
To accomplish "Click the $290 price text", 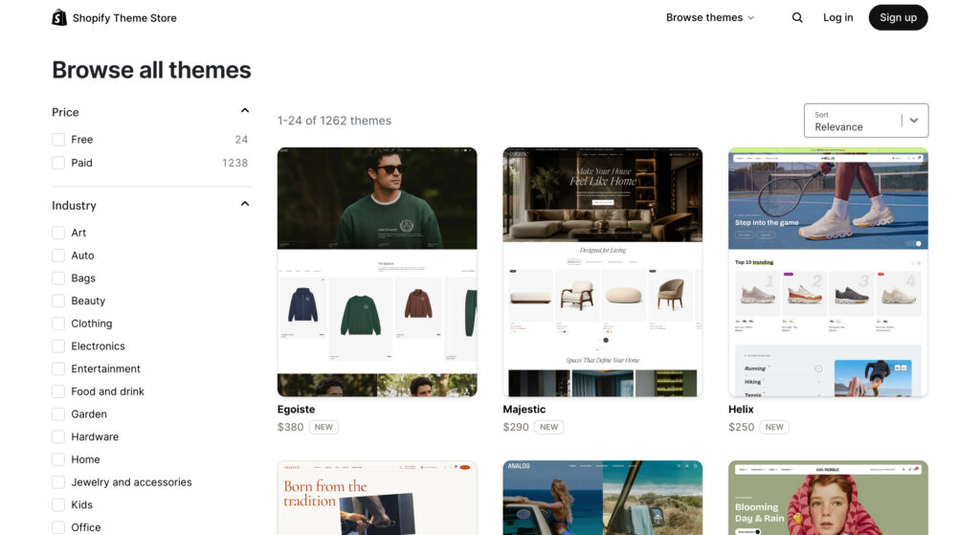I will coord(516,427).
